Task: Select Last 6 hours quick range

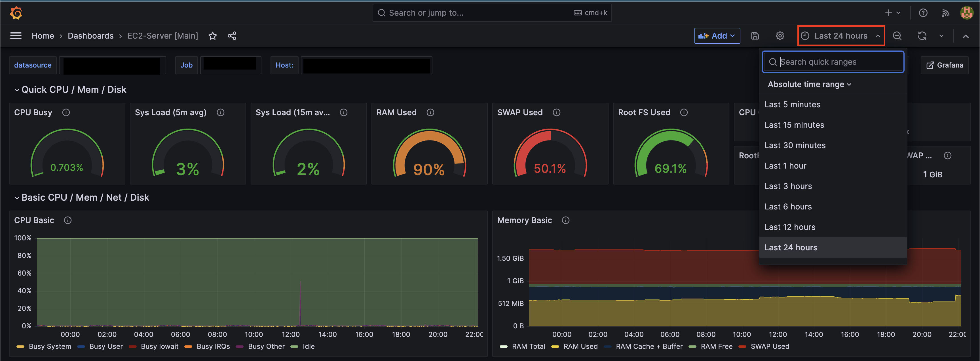Action: click(x=788, y=206)
